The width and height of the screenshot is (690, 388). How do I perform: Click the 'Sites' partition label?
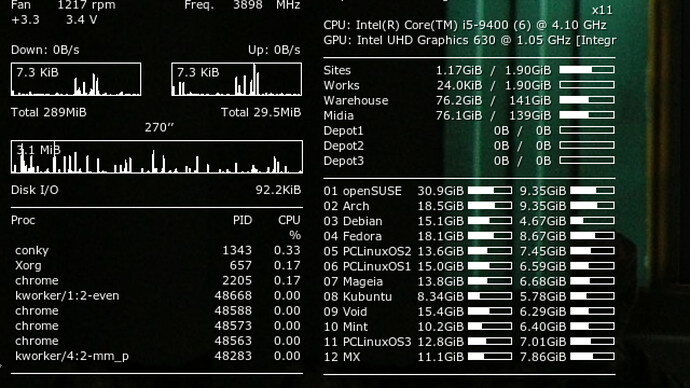point(337,70)
